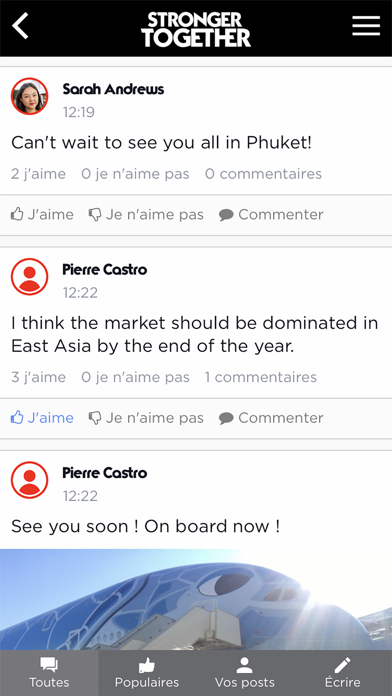This screenshot has height=696, width=392.
Task: Switch to the Populaires tab
Action: [x=147, y=673]
